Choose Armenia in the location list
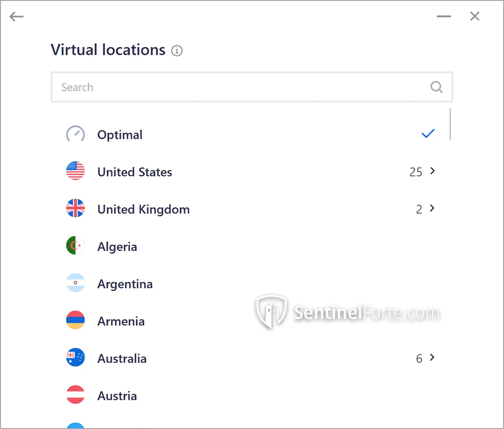 (x=121, y=321)
